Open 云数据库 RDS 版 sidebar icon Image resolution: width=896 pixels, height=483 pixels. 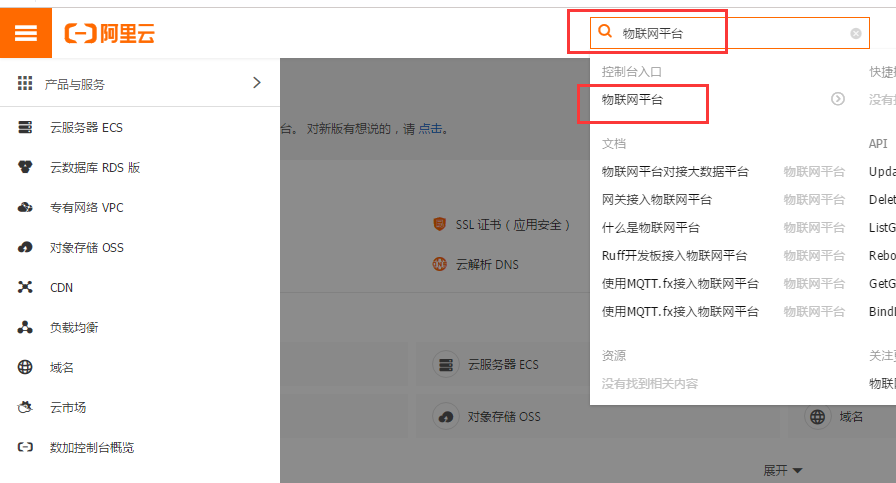25,167
